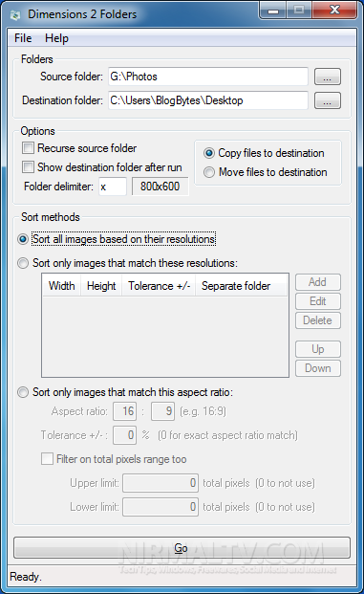This screenshot has width=364, height=594.
Task: Click the Ready status bar text
Action: [26, 577]
